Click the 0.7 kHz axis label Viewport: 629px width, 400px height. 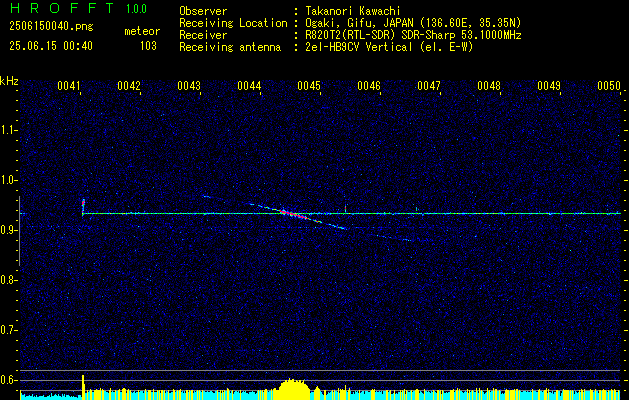tap(7, 331)
